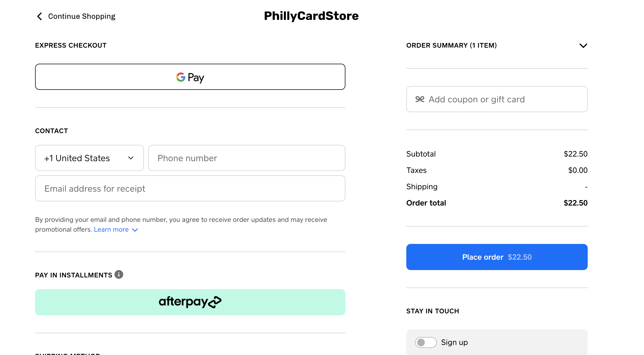Focus the Phone number field
This screenshot has width=644, height=355.
tap(246, 158)
